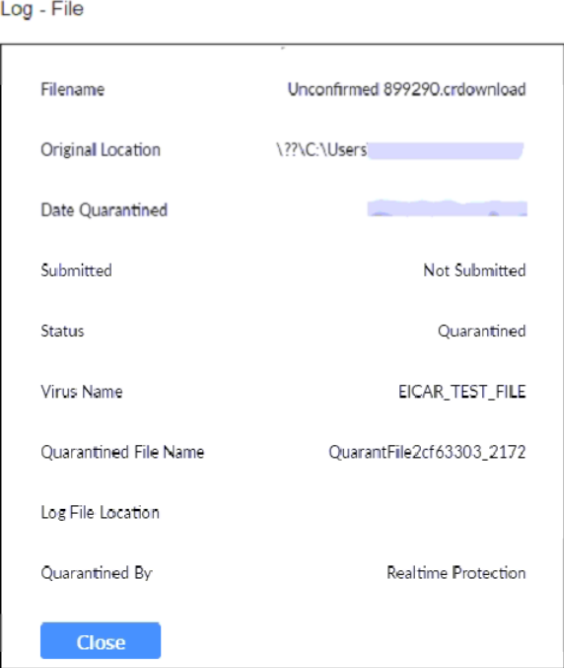
Task: Select the EICAR_TEST_FILE virus name
Action: (462, 392)
